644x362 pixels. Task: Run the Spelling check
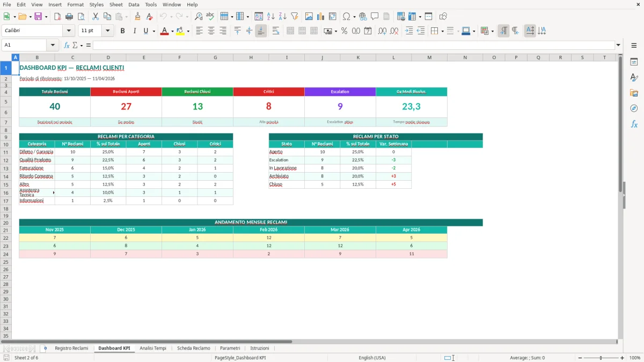click(210, 17)
